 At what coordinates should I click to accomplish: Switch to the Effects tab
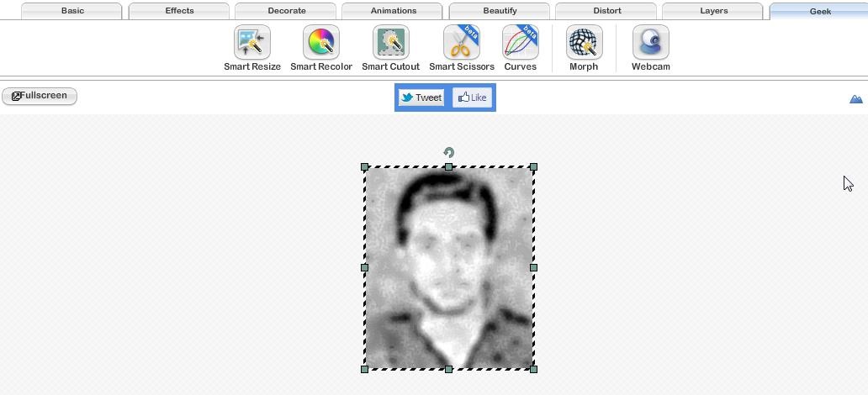click(x=179, y=11)
